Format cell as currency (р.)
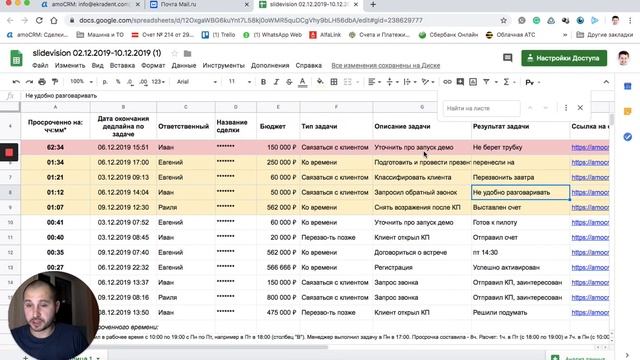Screen dimensions: 640x360 105,82
